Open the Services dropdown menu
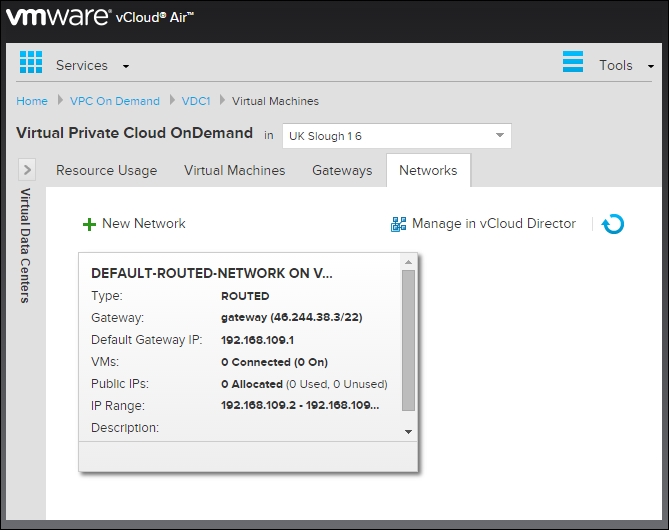The image size is (669, 530). (x=93, y=66)
